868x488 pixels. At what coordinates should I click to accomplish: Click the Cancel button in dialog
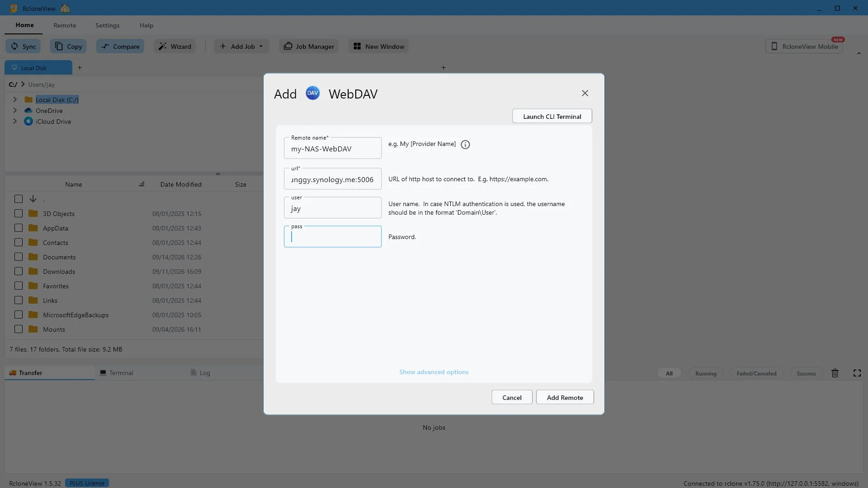point(512,398)
